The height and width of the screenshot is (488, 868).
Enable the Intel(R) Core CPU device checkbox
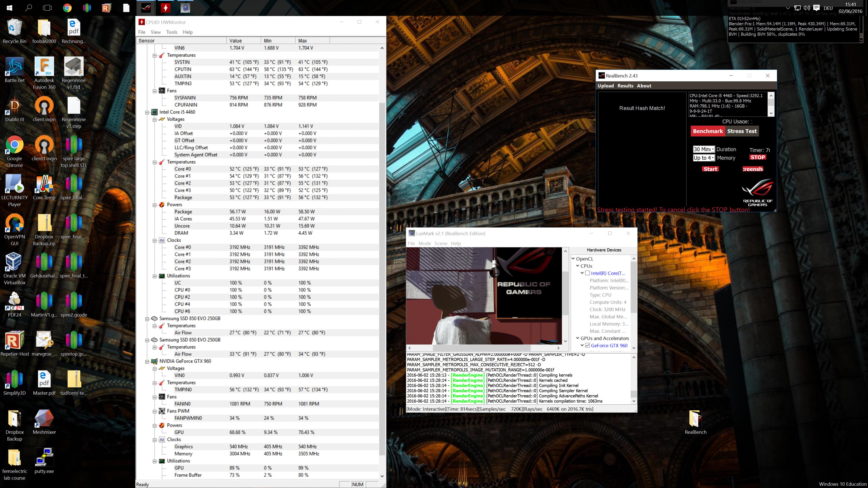[x=587, y=273]
